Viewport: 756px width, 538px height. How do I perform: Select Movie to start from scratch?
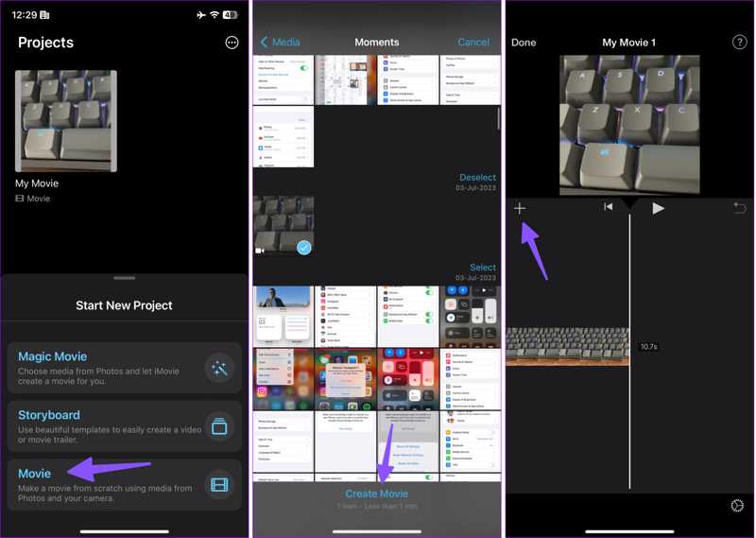tap(125, 484)
